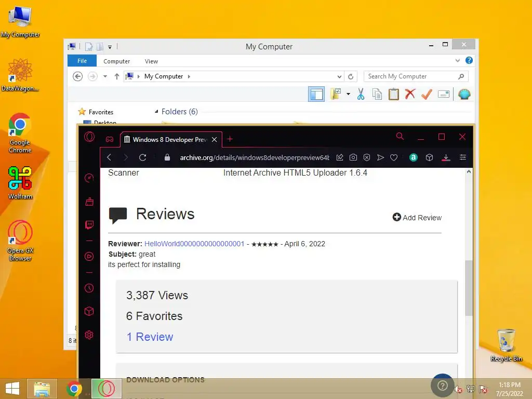
Task: Open the View ribbon tab
Action: (x=151, y=61)
